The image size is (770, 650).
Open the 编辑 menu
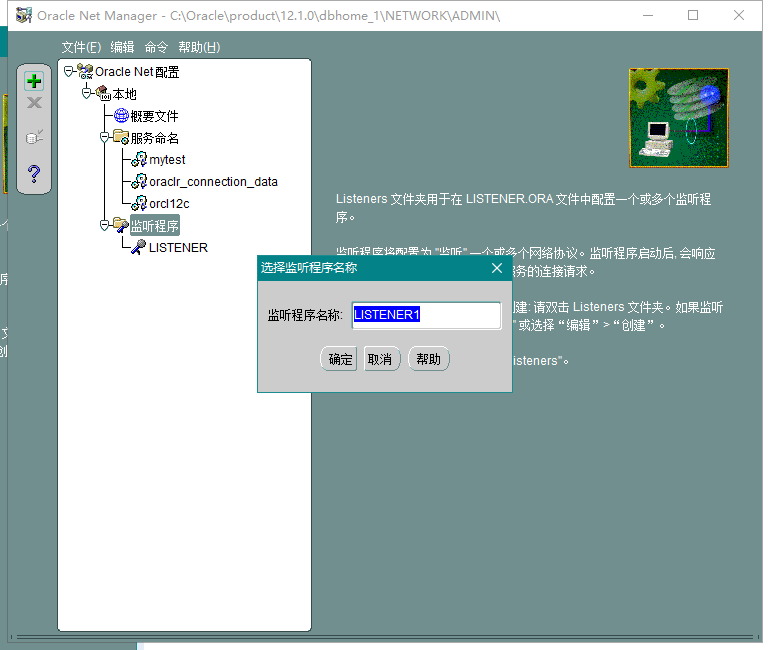[122, 47]
